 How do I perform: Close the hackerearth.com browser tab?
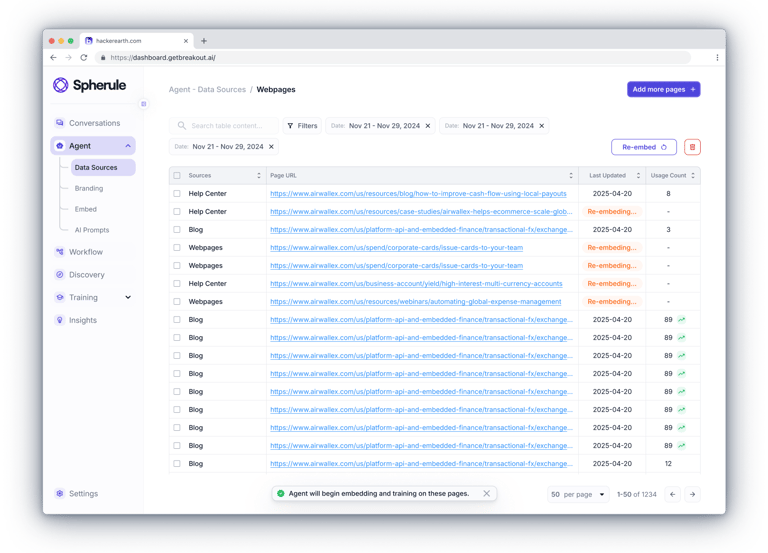[186, 41]
